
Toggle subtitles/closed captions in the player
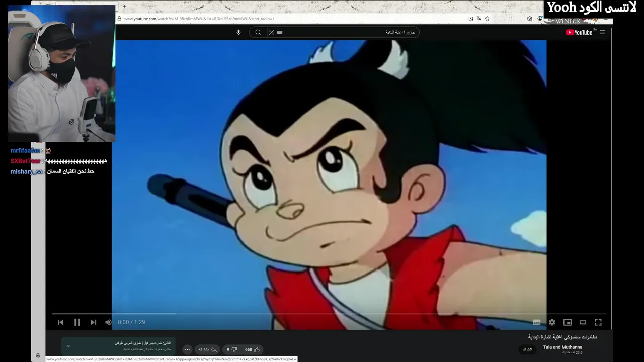pos(537,322)
